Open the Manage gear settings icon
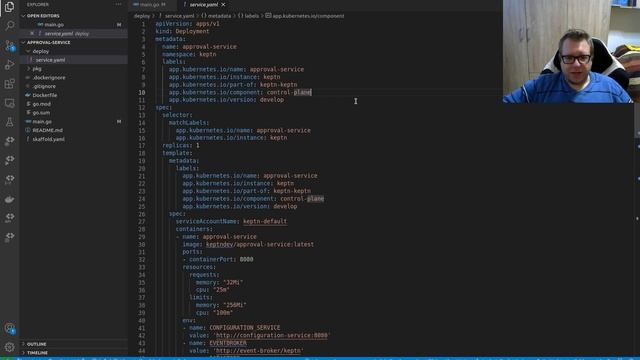 9,347
